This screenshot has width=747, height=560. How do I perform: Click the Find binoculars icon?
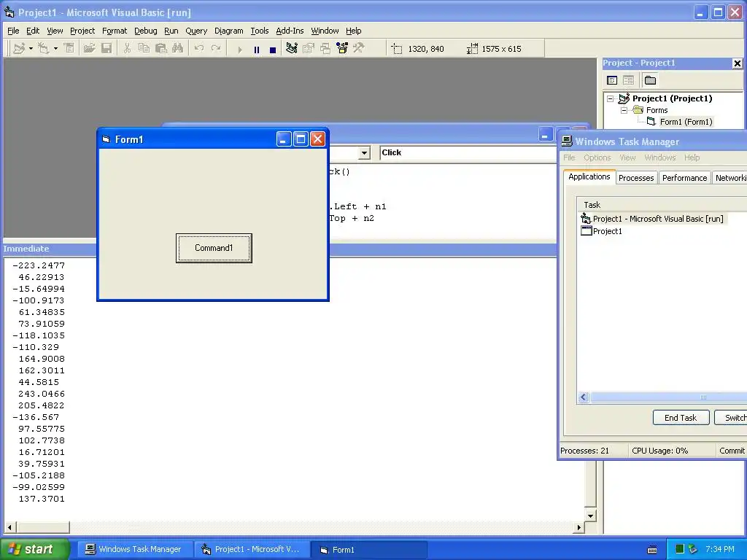coord(177,49)
